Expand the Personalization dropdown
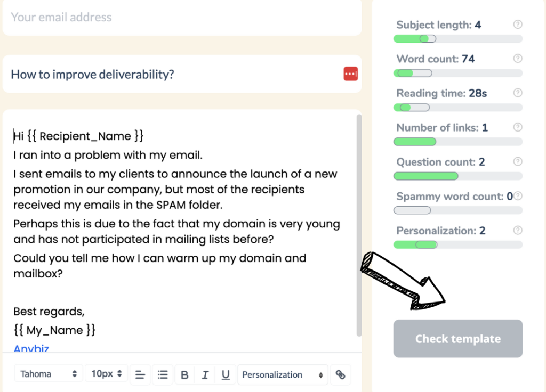The width and height of the screenshot is (546, 392). coord(283,374)
